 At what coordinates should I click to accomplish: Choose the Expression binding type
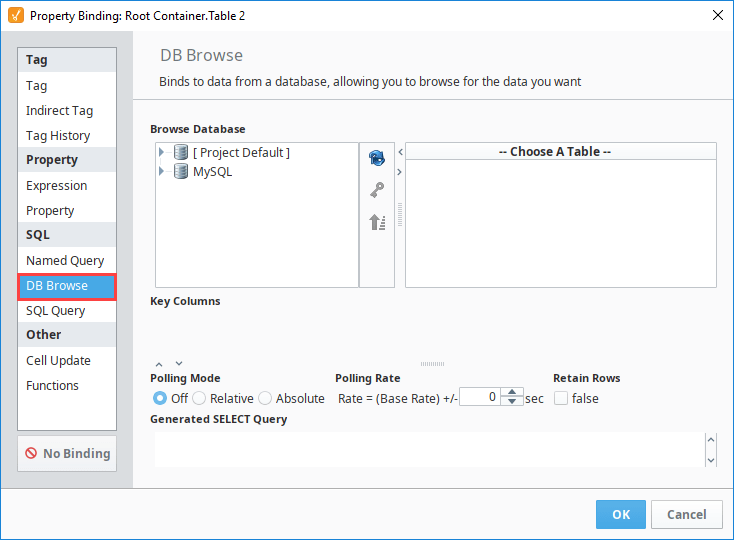coord(67,186)
